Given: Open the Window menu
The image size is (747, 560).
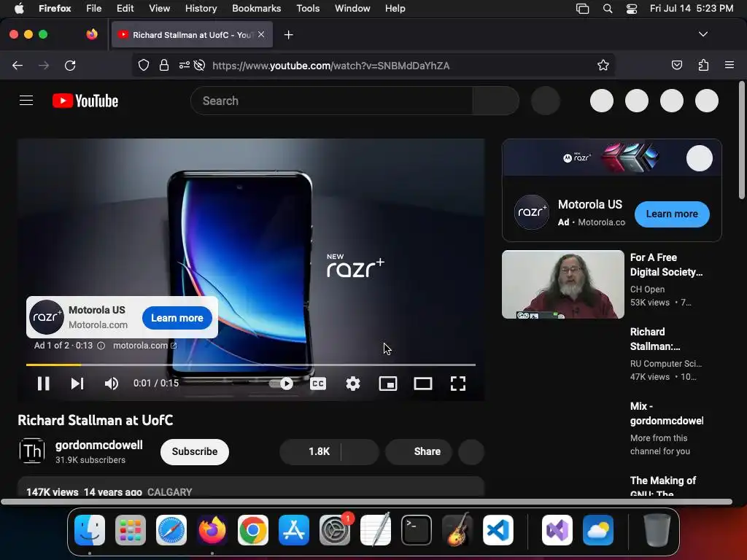Looking at the screenshot, I should [x=352, y=9].
